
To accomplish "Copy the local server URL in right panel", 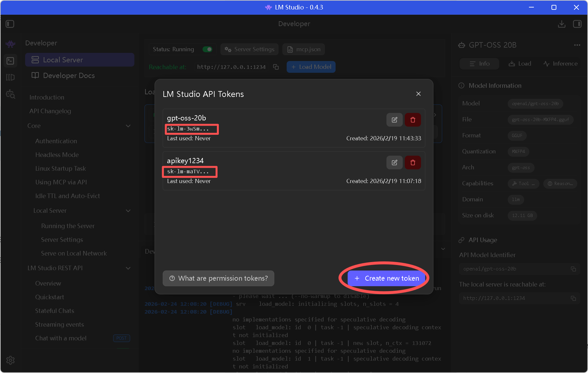I will click(573, 298).
